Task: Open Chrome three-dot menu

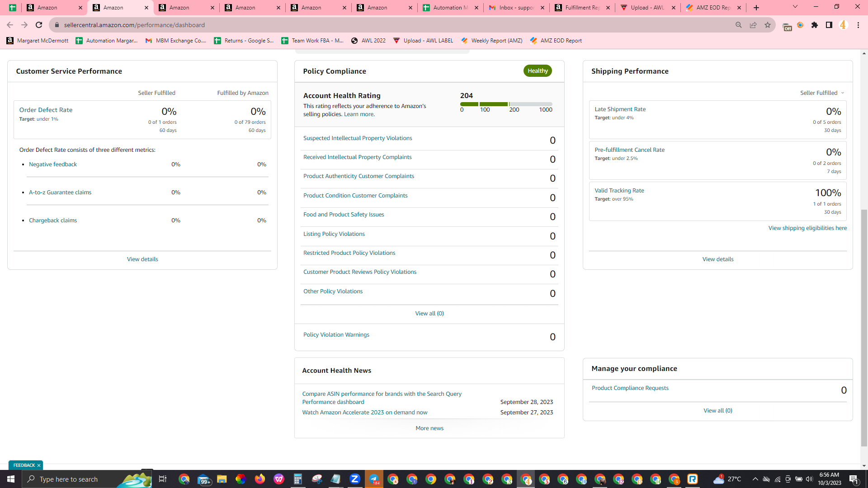Action: pyautogui.click(x=858, y=25)
